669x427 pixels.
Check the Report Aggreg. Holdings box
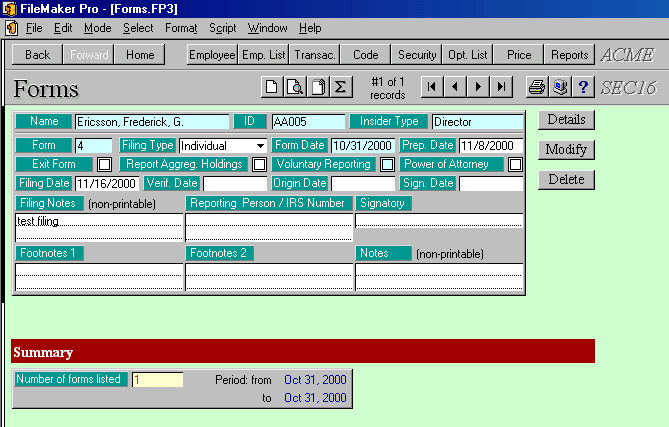(259, 165)
